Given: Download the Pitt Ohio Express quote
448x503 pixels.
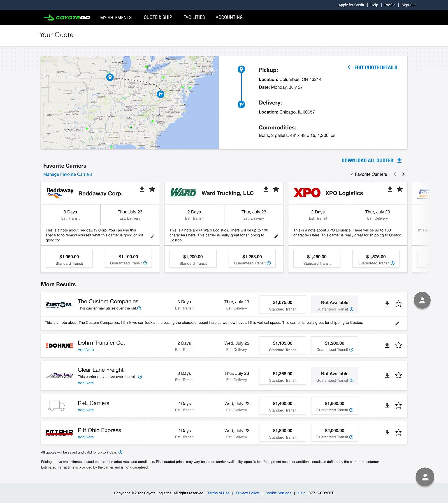Looking at the screenshot, I should (x=387, y=433).
